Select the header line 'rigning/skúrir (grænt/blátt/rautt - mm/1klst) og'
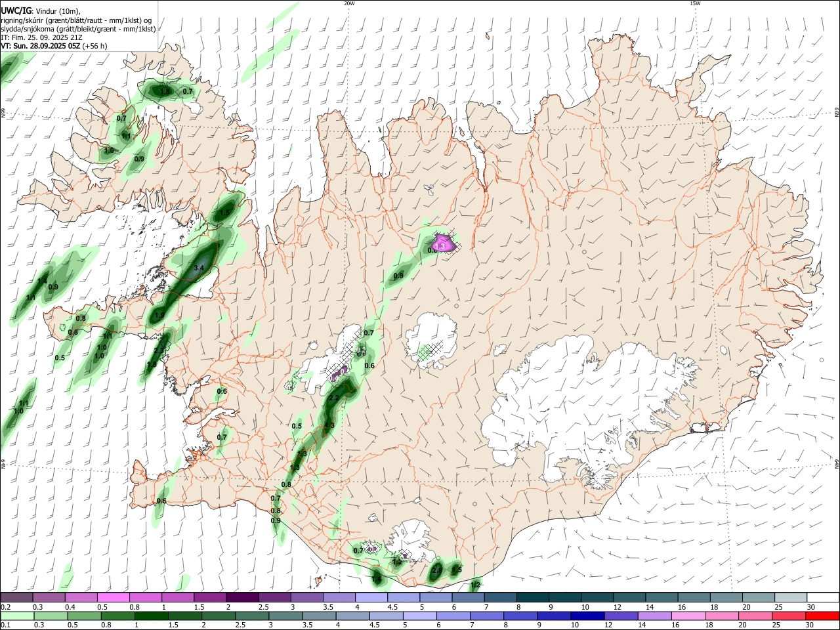This screenshot has width=840, height=630. pos(76,20)
